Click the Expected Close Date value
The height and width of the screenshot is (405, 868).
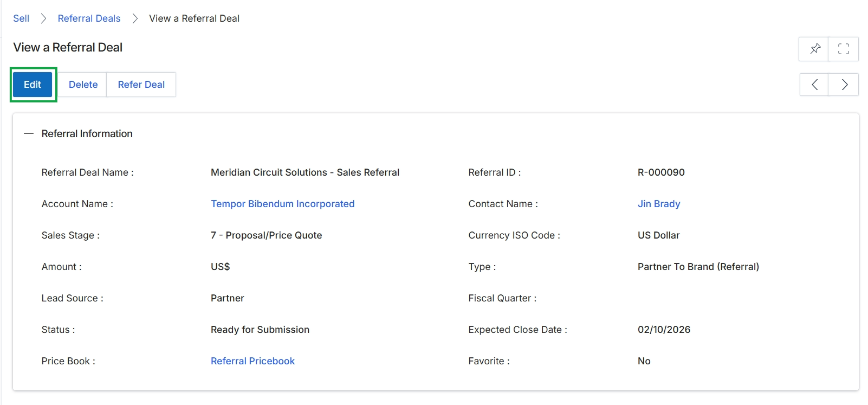pos(664,330)
